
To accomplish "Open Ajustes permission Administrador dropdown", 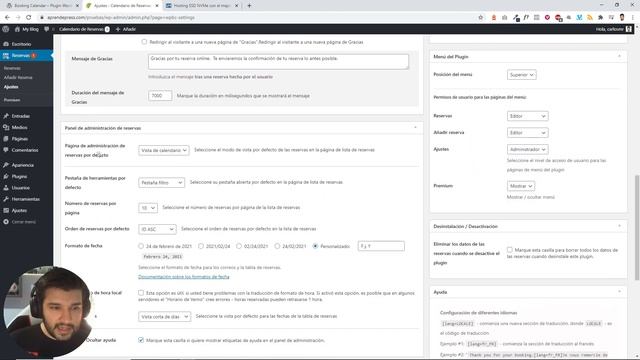I will pos(527,149).
